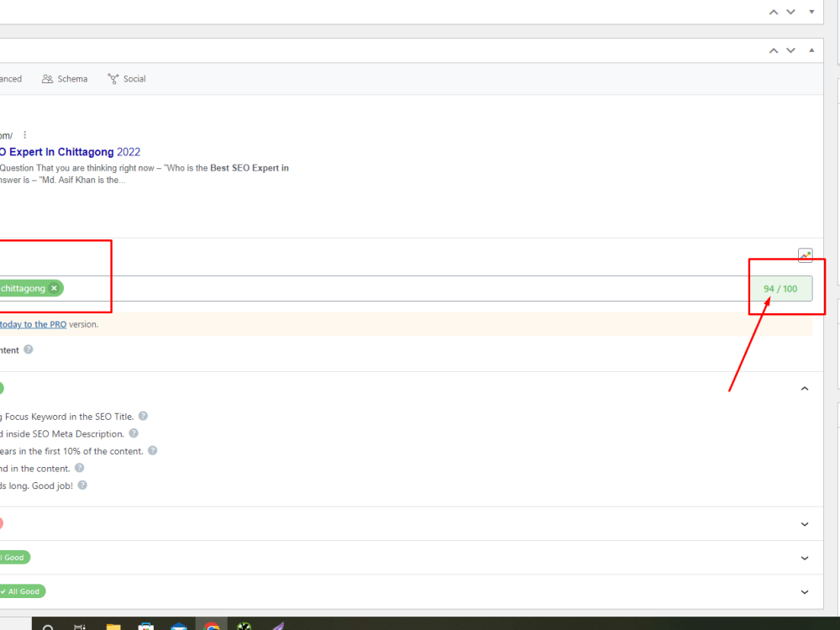Move the top meta box down
The image size is (840, 630).
coord(790,12)
